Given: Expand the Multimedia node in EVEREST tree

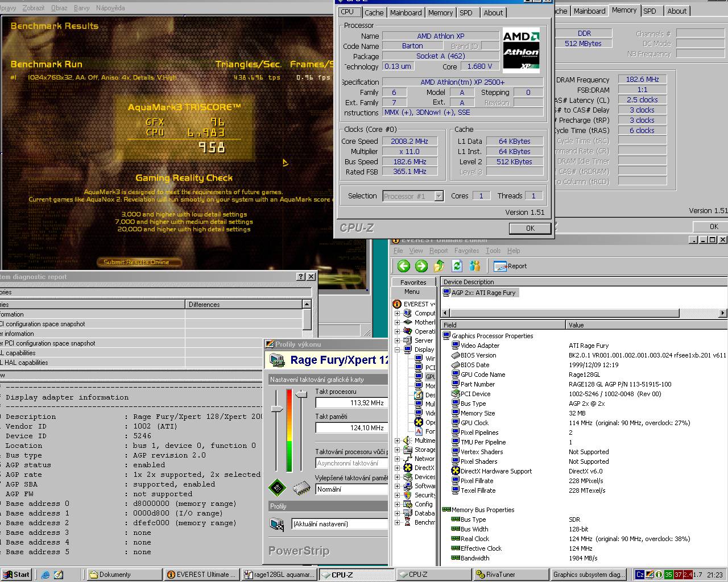Looking at the screenshot, I should coord(397,440).
